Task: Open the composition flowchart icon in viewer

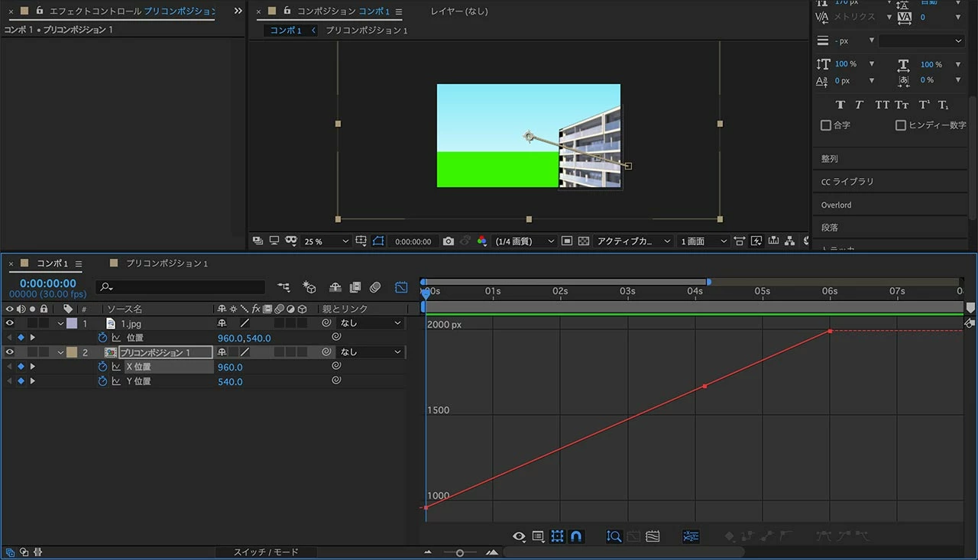Action: 790,241
